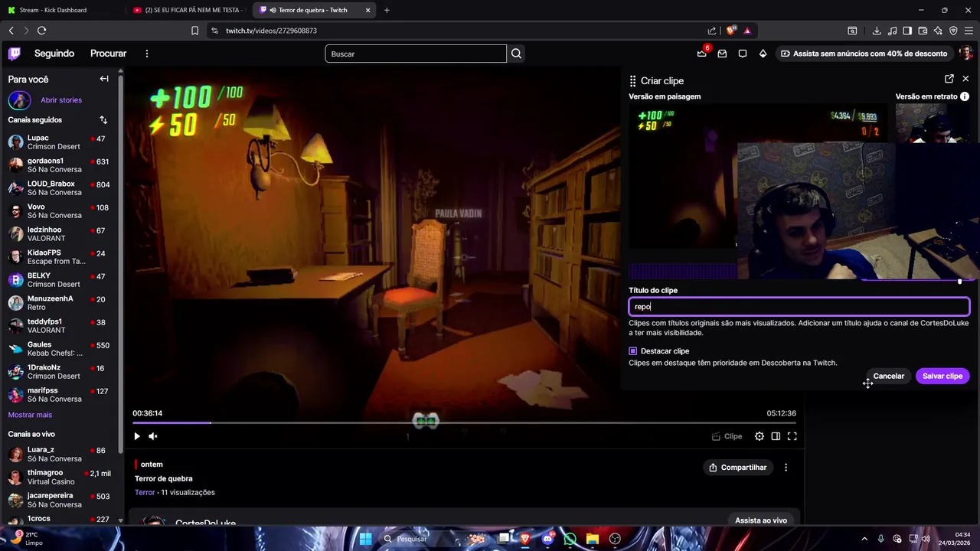Viewport: 980px width, 551px height.
Task: Sort followed channels with arrows icon
Action: pos(103,120)
